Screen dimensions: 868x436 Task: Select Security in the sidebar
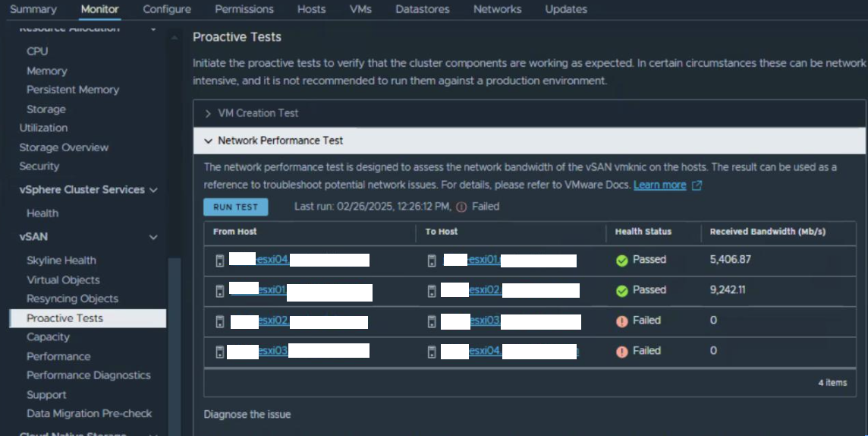click(x=39, y=166)
